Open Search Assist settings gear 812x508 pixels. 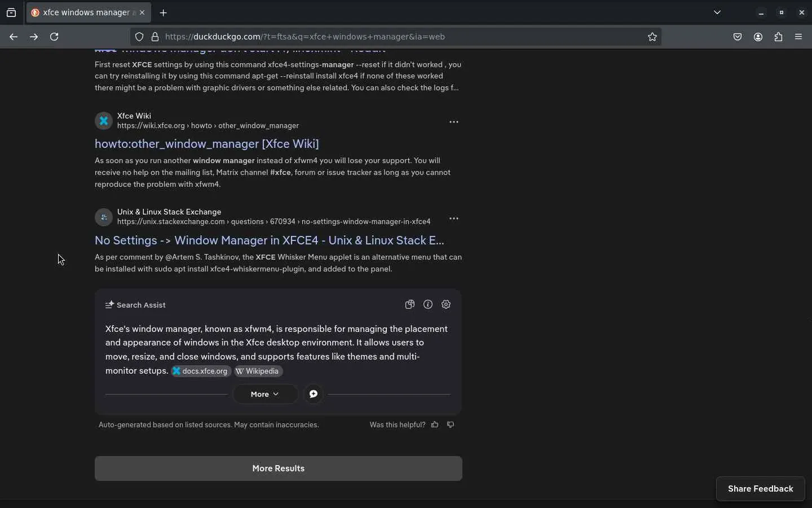coord(446,305)
